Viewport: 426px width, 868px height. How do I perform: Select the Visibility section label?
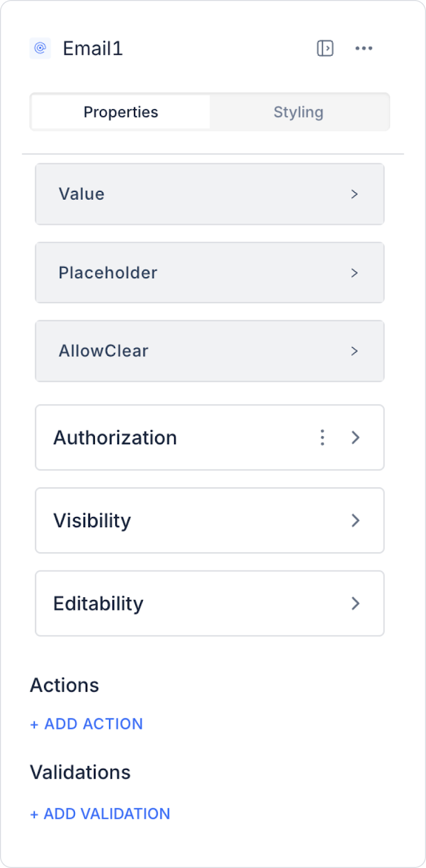pyautogui.click(x=92, y=521)
